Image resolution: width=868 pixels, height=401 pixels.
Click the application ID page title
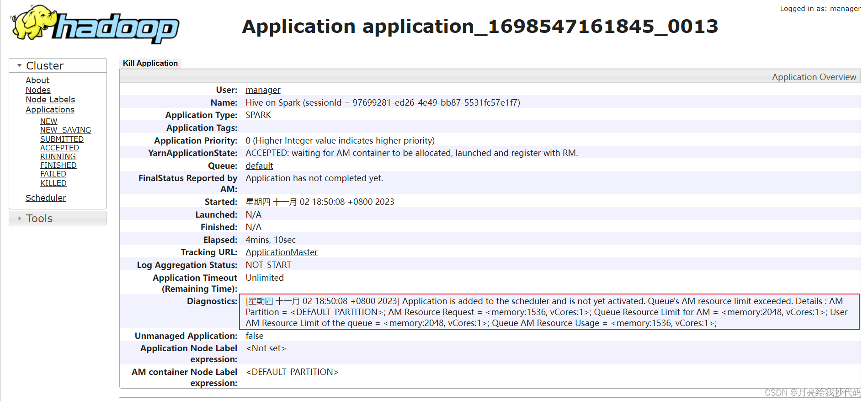480,27
